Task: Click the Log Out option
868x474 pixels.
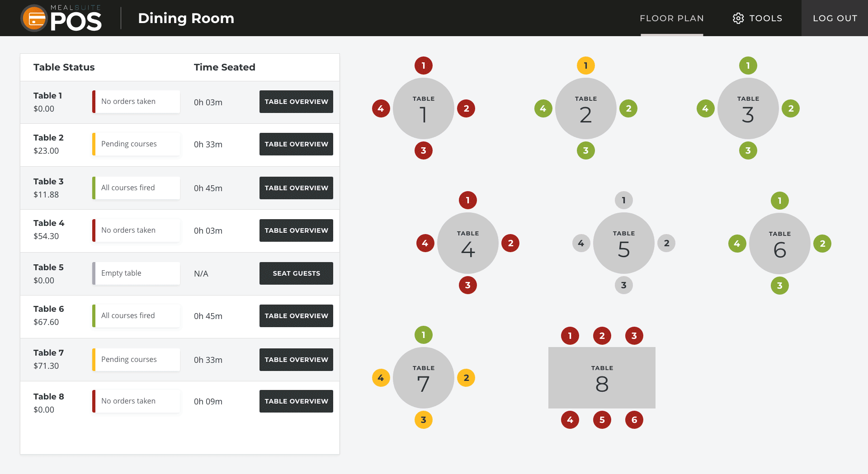Action: [835, 18]
